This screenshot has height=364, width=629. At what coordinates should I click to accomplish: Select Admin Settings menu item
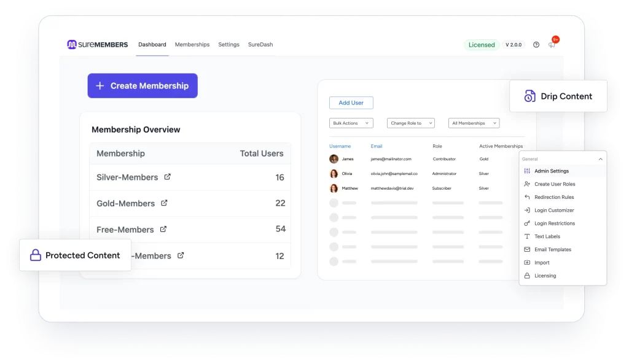563,171
